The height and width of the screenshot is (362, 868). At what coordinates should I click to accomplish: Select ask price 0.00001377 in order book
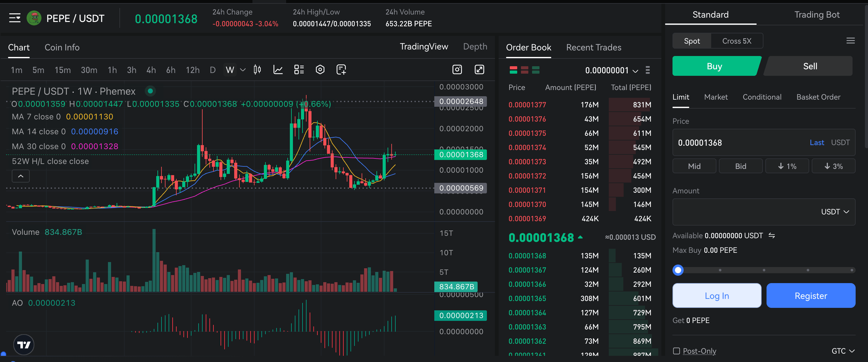pos(527,105)
